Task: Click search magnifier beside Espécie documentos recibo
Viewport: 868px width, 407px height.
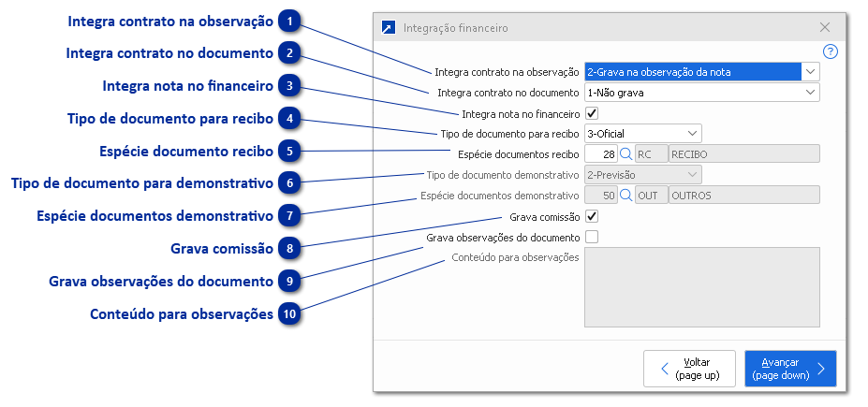Action: pos(625,153)
